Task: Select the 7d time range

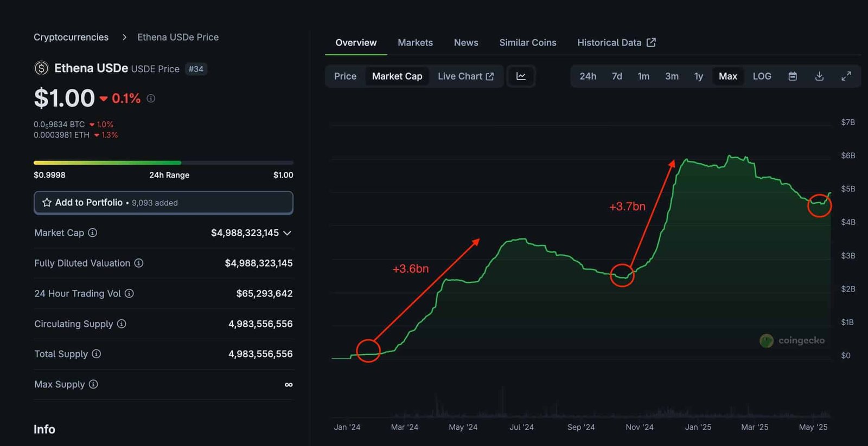Action: [617, 76]
